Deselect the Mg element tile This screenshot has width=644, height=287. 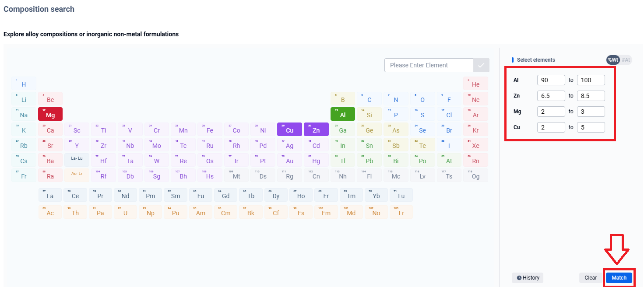pyautogui.click(x=50, y=114)
